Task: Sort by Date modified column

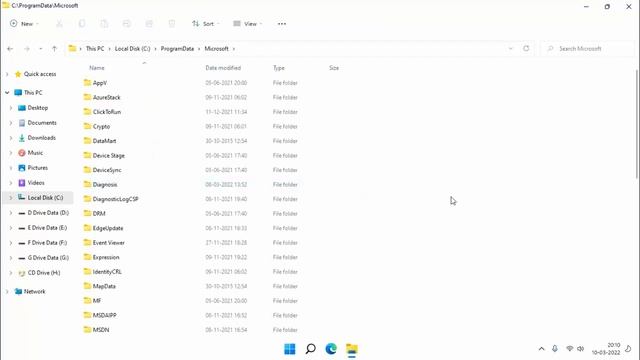Action: pos(223,68)
